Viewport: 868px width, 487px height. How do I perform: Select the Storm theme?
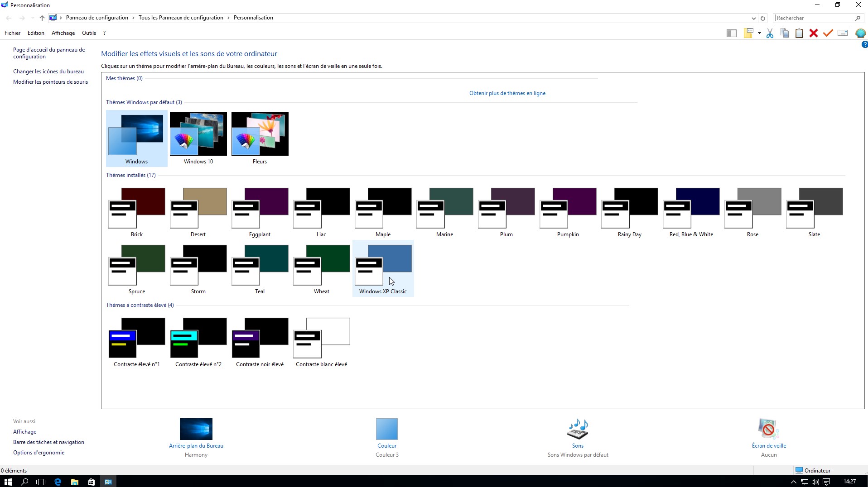[x=198, y=269]
